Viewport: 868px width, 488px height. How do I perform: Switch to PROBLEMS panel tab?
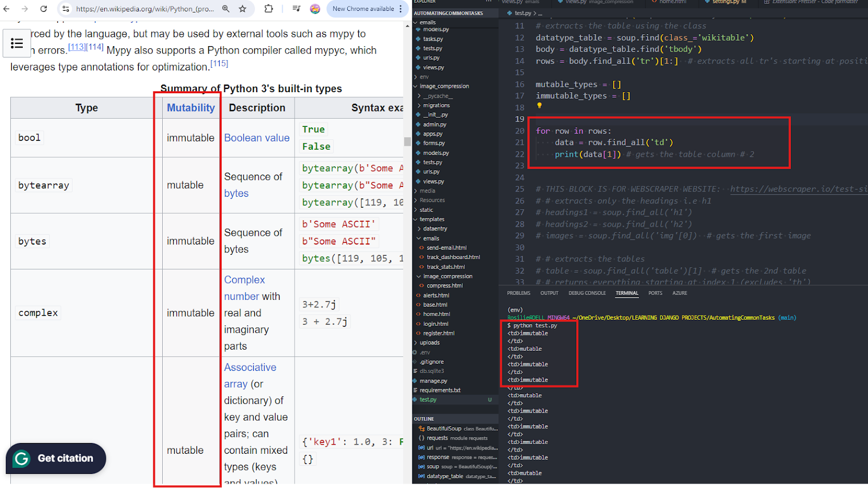pyautogui.click(x=519, y=293)
